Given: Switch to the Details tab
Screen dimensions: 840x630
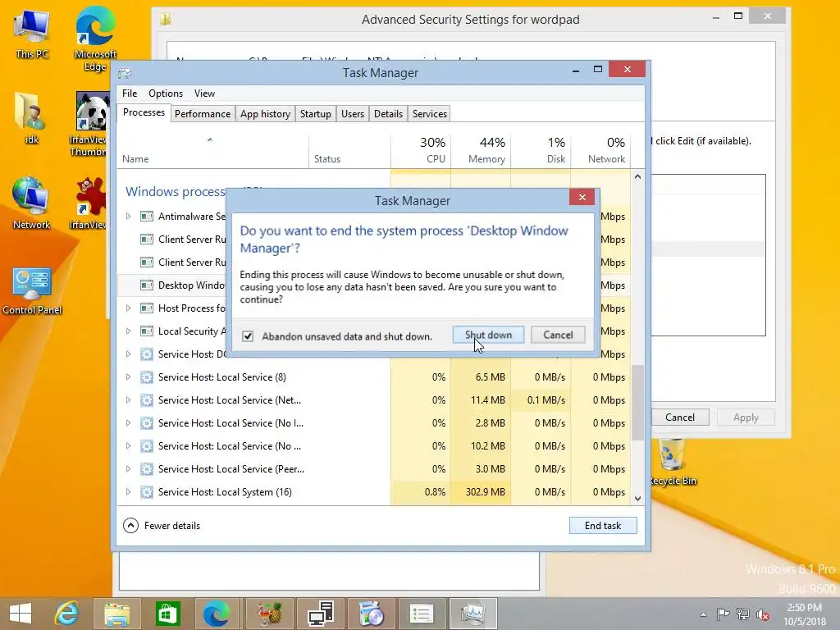Looking at the screenshot, I should point(388,113).
